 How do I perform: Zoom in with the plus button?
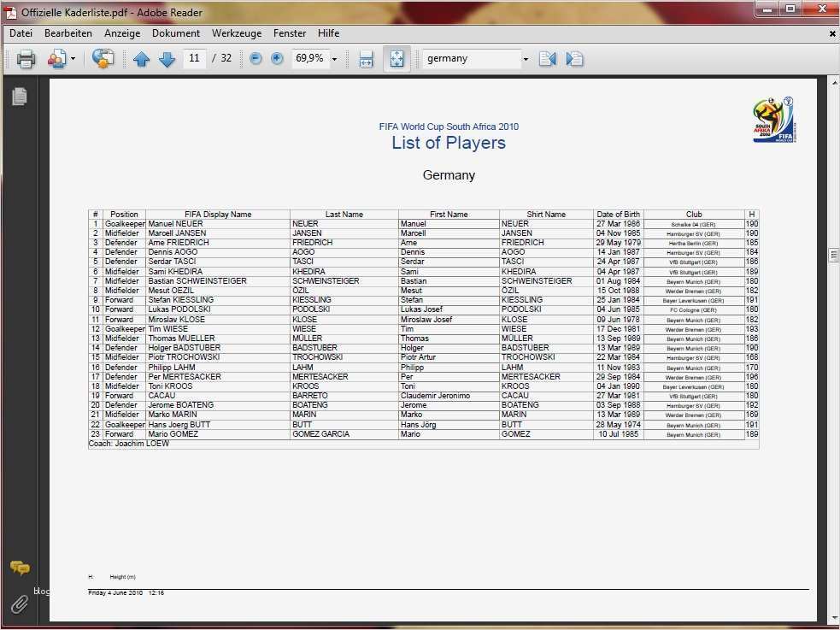[277, 58]
